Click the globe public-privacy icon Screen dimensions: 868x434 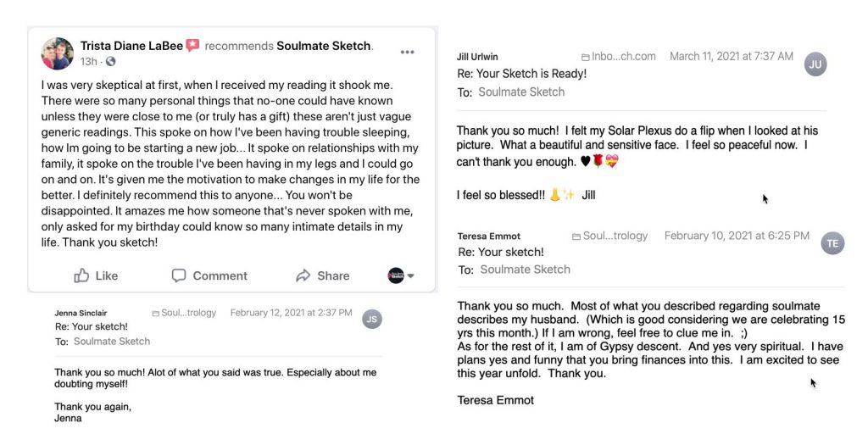(110, 62)
